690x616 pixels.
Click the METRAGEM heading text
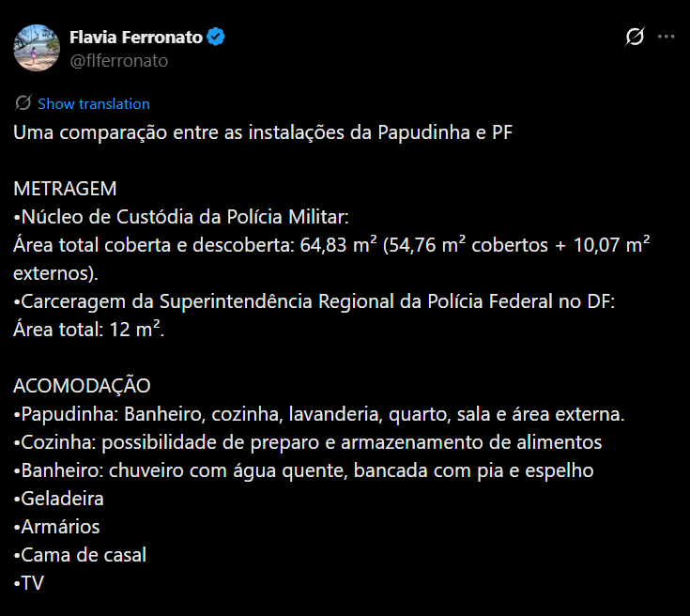(65, 189)
